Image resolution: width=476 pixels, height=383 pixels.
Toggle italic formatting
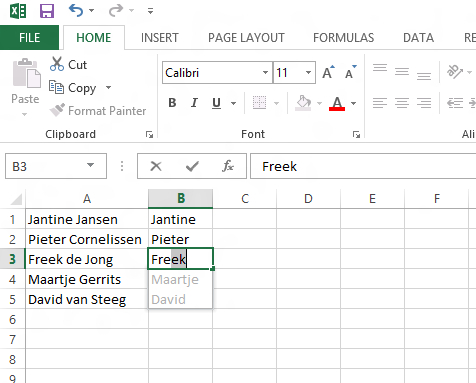194,103
